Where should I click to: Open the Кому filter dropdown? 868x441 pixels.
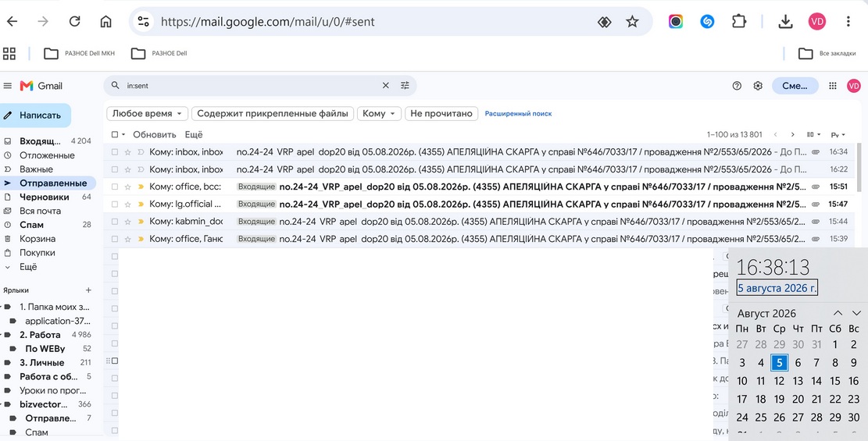pos(379,113)
